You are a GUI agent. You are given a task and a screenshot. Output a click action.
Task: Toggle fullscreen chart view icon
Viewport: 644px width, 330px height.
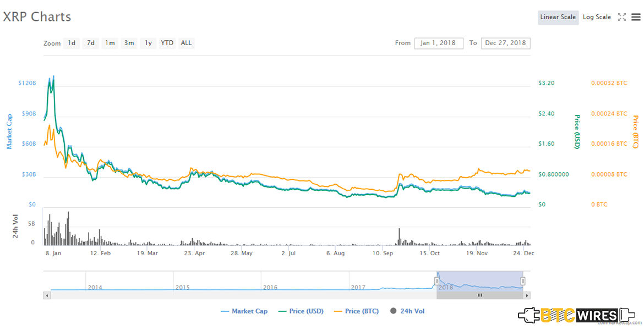(x=622, y=17)
